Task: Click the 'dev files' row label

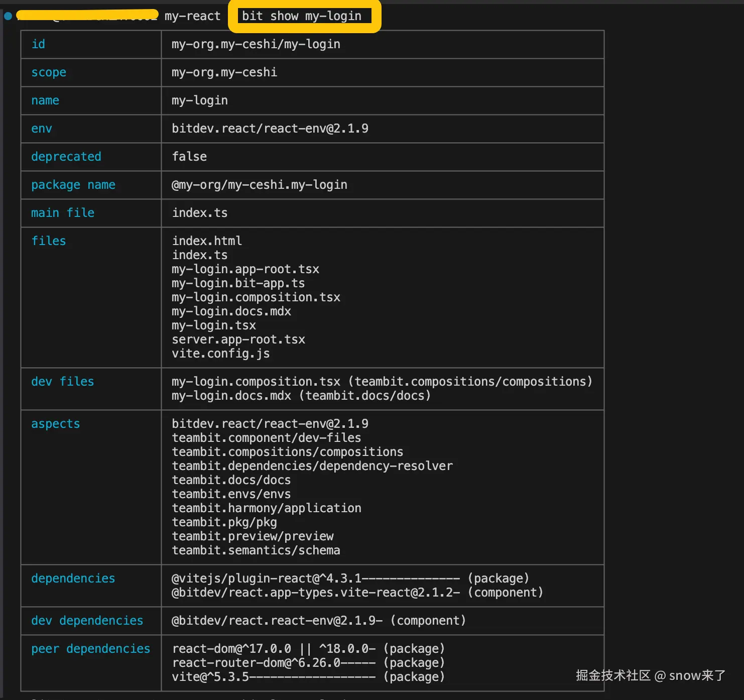Action: pyautogui.click(x=63, y=382)
